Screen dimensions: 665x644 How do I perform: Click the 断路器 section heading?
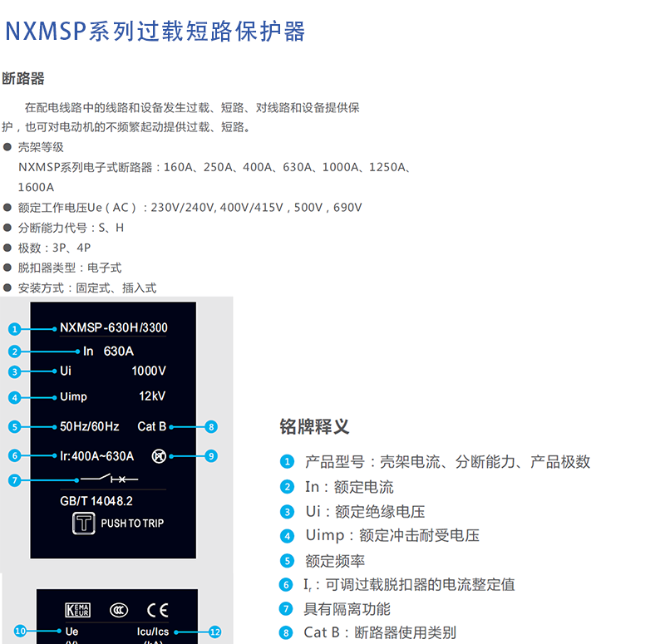click(23, 79)
